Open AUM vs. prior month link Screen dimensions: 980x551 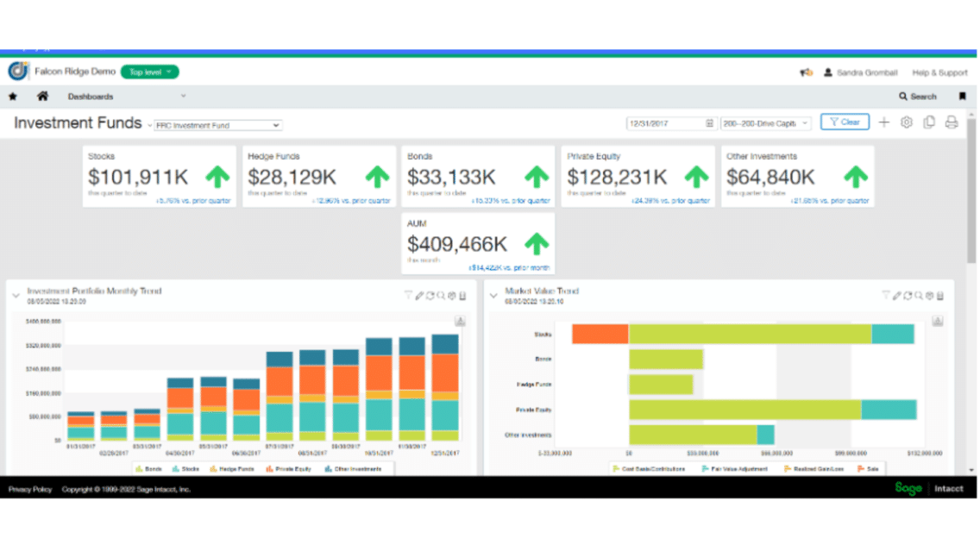pyautogui.click(x=509, y=267)
